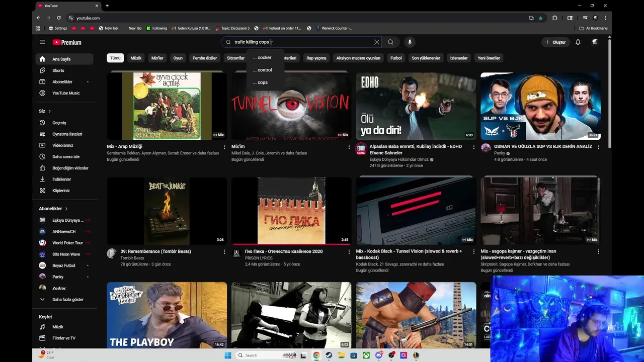This screenshot has height=362, width=644.
Task: Start voice search with the microphone
Action: coord(410,42)
